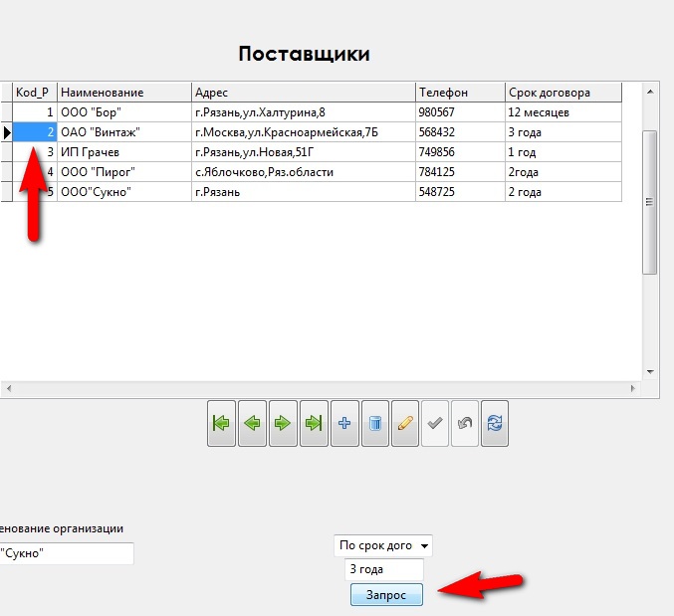Focus the '3 года' query input field
Image resolution: width=674 pixels, height=616 pixels.
coord(384,569)
